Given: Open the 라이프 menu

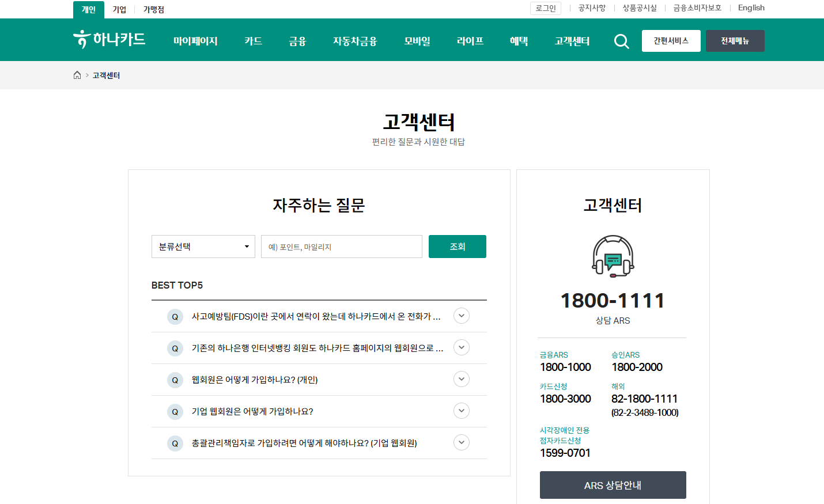Looking at the screenshot, I should point(470,41).
